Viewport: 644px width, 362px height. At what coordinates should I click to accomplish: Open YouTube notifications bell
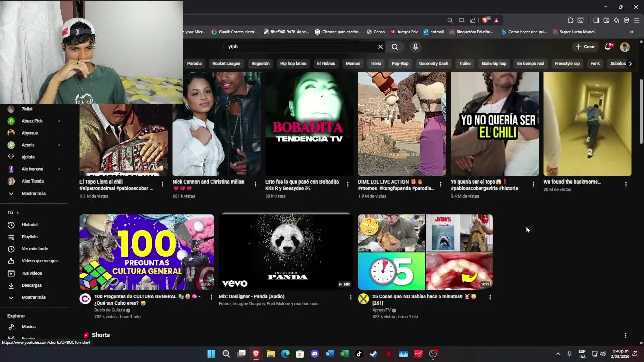pos(608,47)
